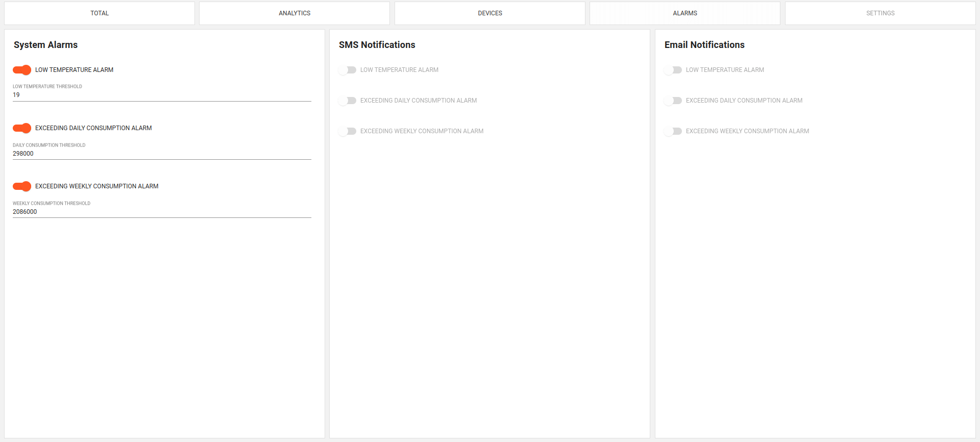
Task: Click the Weekly Consumption Threshold input
Action: [162, 212]
